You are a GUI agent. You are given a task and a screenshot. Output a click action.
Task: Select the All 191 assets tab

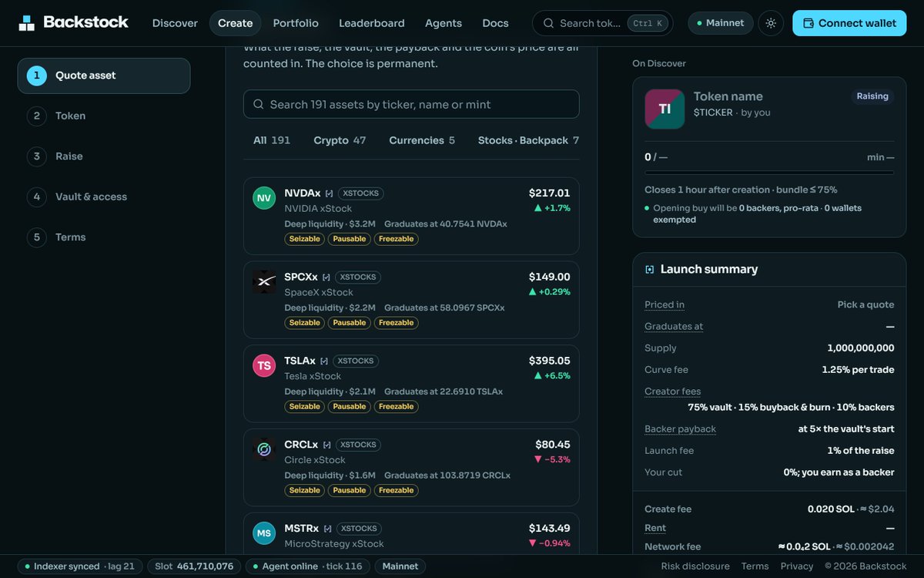(x=272, y=140)
